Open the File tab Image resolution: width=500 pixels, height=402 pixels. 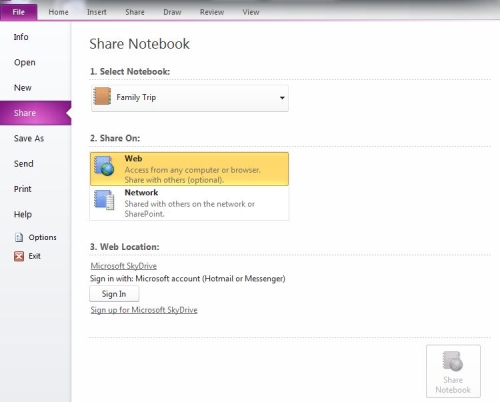19,12
